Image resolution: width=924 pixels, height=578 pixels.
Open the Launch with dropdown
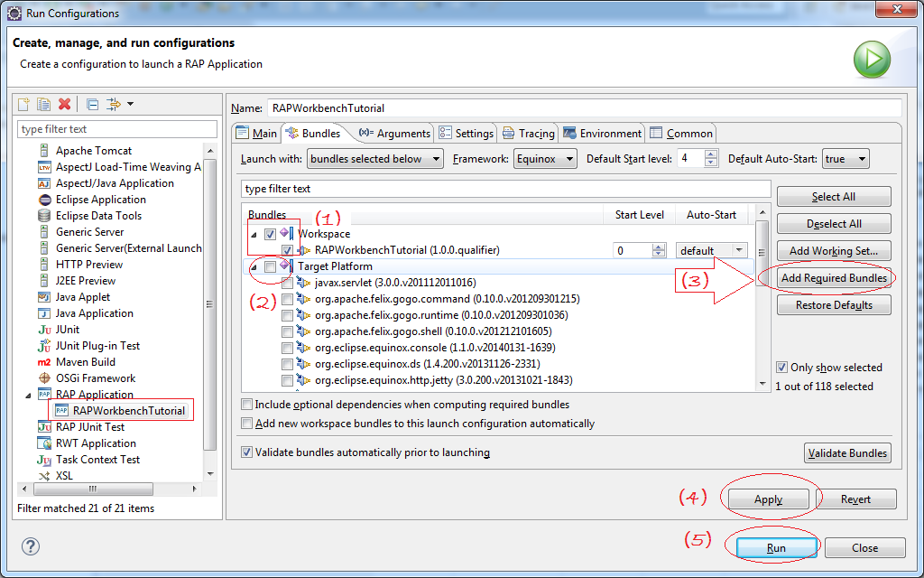[374, 159]
